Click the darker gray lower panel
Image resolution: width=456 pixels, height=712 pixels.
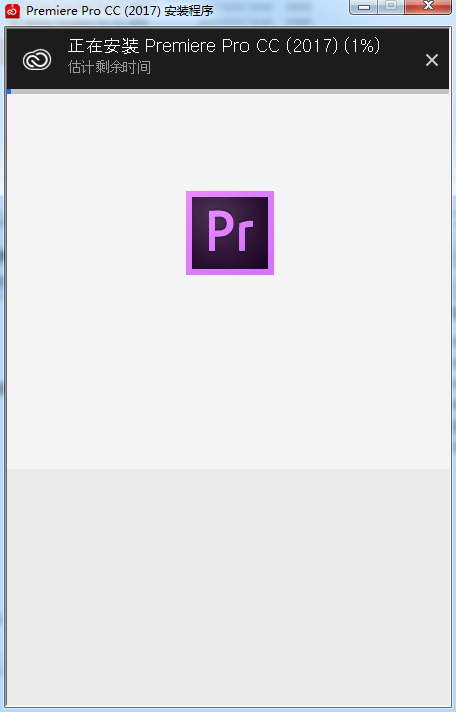click(x=228, y=588)
